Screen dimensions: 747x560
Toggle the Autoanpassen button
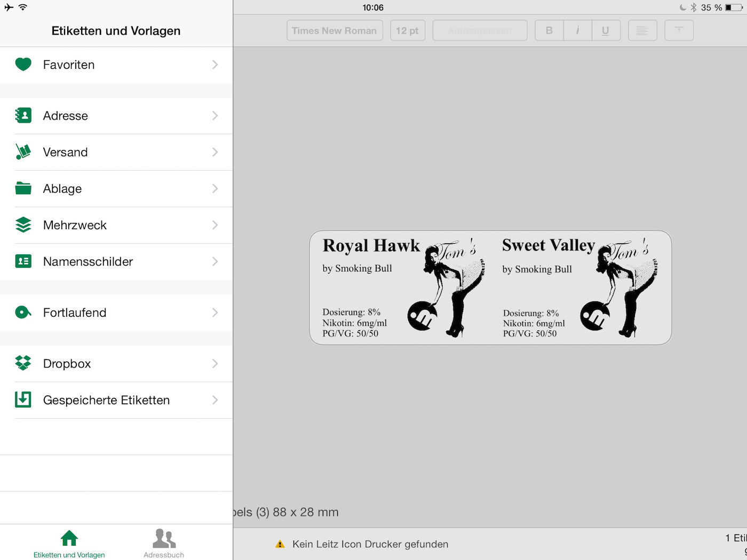480,30
